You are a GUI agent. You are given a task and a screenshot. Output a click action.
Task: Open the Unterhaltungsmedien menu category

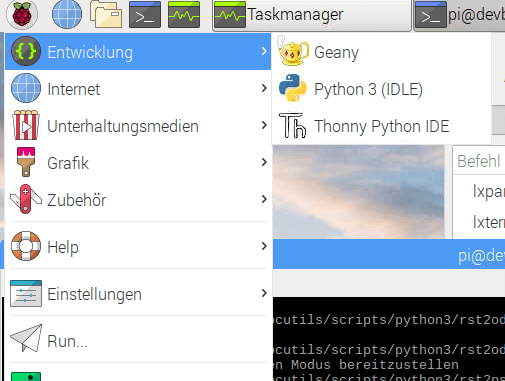point(138,126)
